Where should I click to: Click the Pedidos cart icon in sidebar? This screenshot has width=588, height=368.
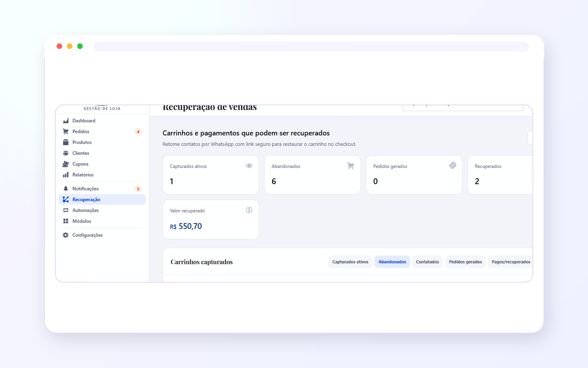tap(66, 131)
